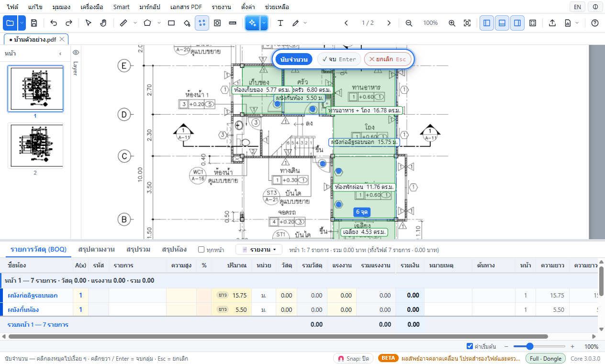Switch language with the EN button
The image size is (605, 364).
coord(578,7)
